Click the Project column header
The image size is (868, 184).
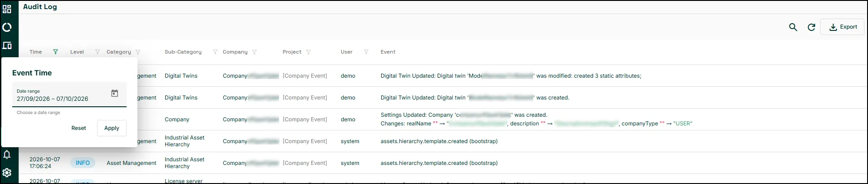[292, 52]
